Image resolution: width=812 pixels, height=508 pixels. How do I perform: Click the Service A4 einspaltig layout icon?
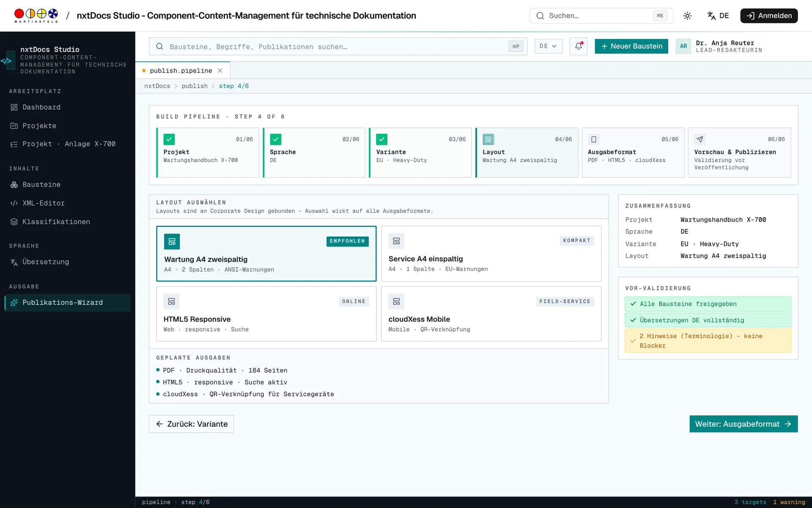(396, 241)
